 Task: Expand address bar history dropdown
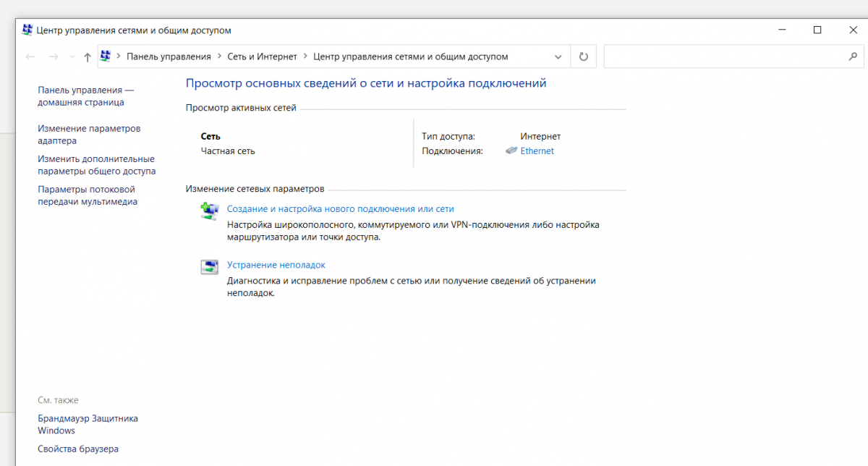click(558, 56)
